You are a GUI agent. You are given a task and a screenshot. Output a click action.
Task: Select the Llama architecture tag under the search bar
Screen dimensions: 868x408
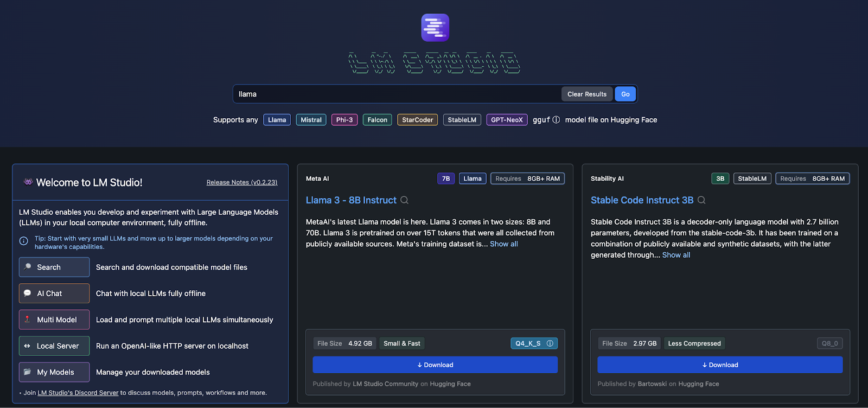[x=277, y=120]
